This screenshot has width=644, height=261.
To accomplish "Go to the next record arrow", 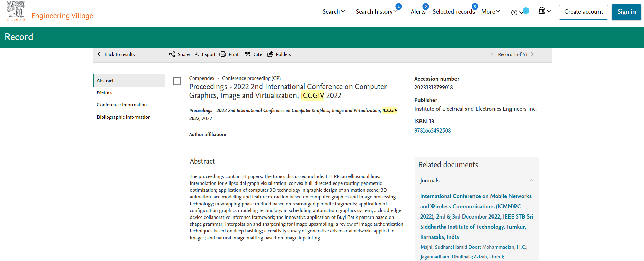I will 532,54.
